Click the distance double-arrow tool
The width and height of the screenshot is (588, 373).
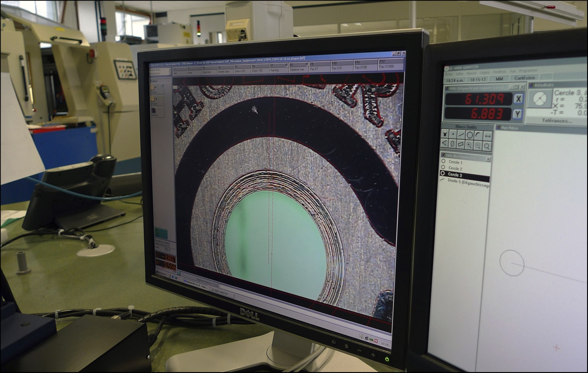(487, 136)
